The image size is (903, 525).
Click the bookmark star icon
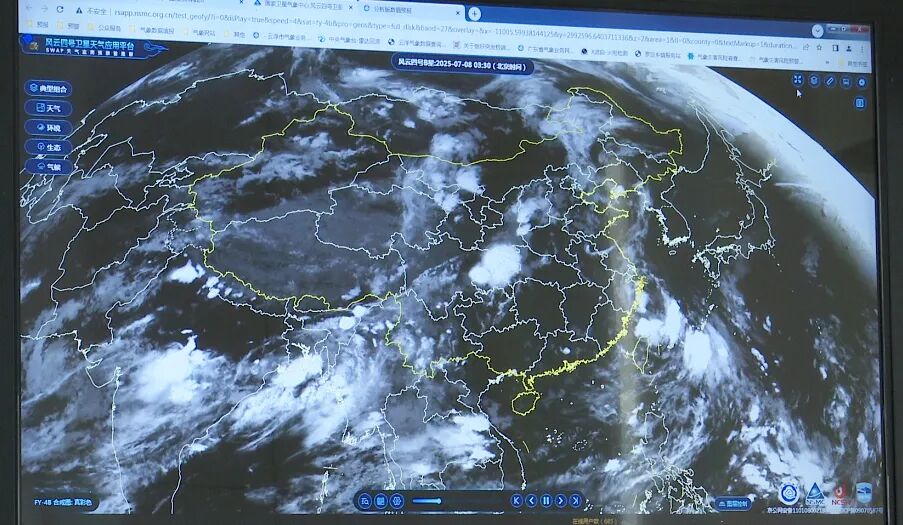[819, 47]
